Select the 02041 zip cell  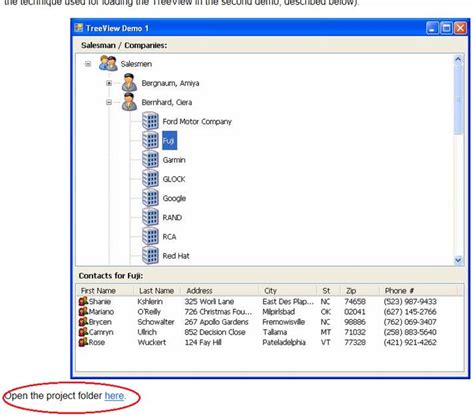[355, 312]
